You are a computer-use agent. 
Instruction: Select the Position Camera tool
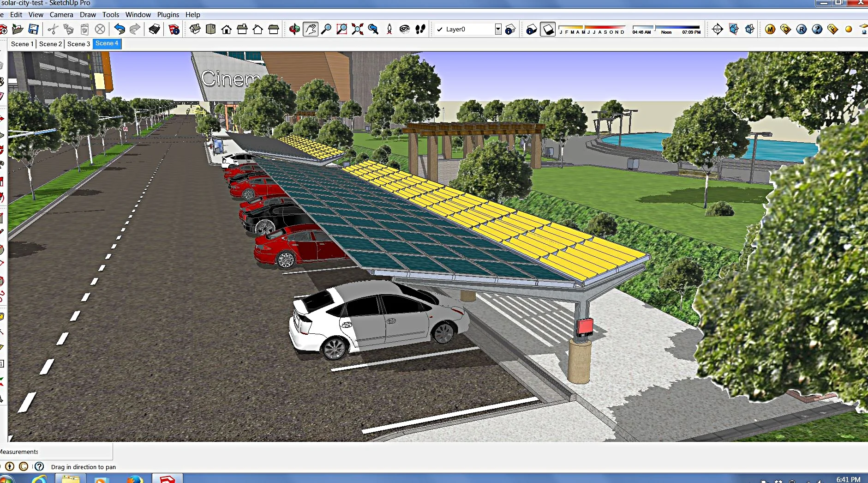[389, 29]
